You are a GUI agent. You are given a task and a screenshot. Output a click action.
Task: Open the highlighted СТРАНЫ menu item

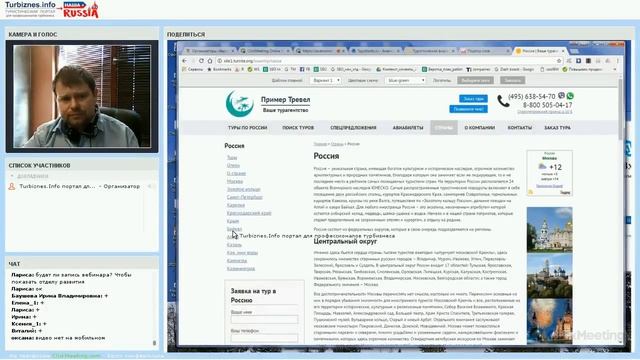click(x=444, y=128)
